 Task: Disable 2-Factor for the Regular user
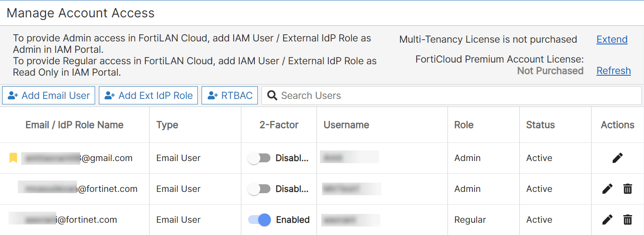coord(259,220)
